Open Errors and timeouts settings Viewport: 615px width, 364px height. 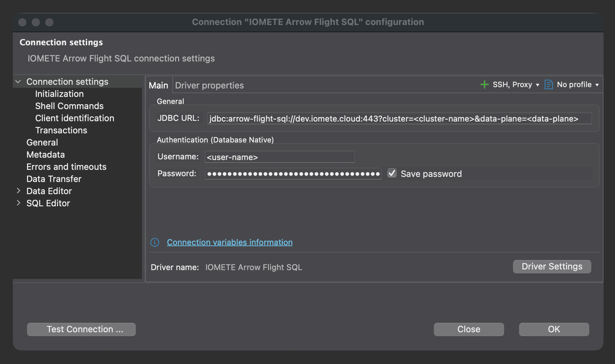coord(67,167)
